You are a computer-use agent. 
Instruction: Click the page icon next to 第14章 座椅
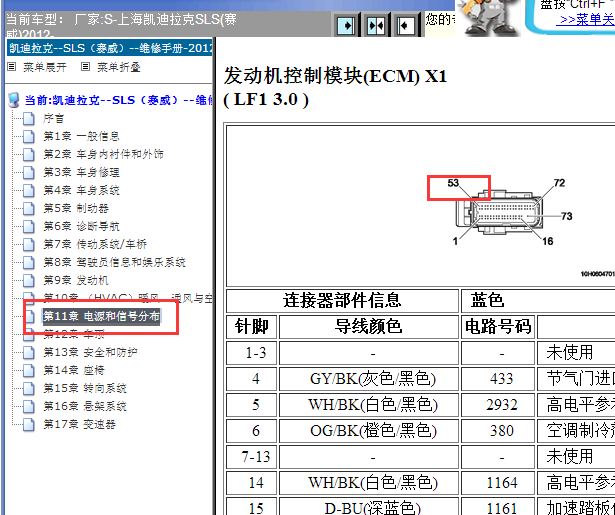[29, 370]
